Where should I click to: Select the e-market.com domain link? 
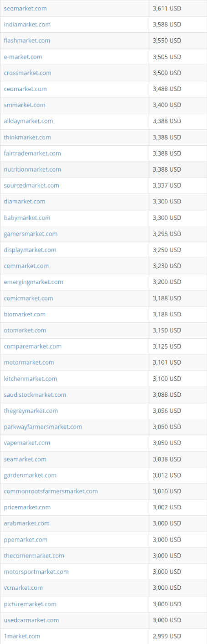pyautogui.click(x=23, y=57)
